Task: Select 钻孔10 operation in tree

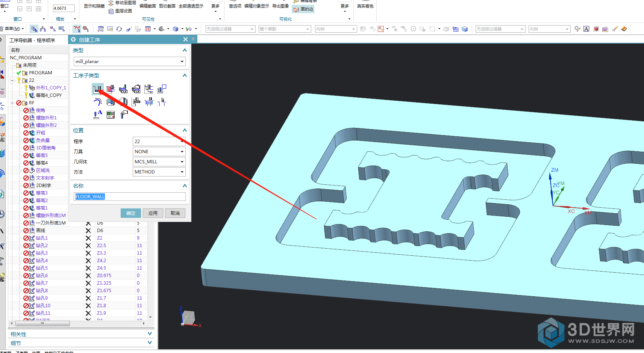Action: click(x=43, y=305)
